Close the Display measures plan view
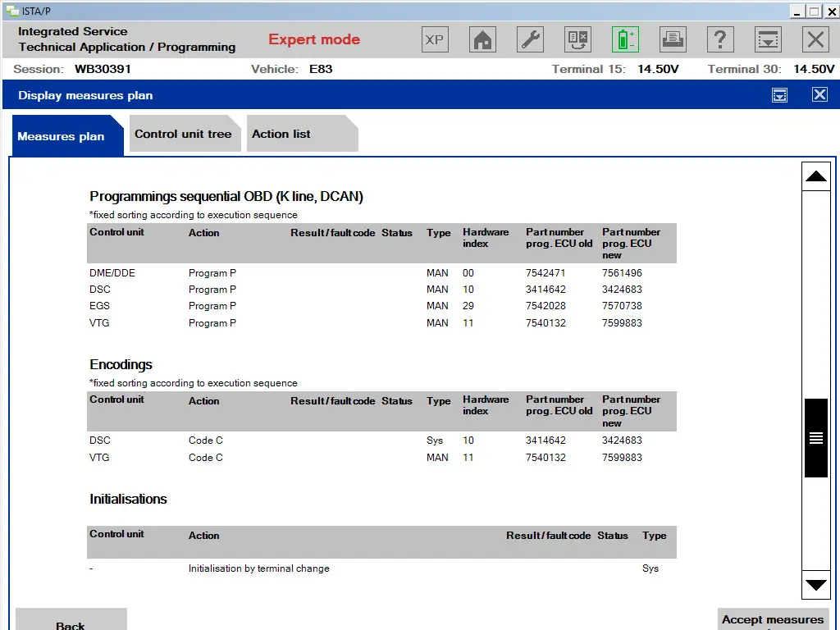The width and height of the screenshot is (840, 630). click(819, 94)
